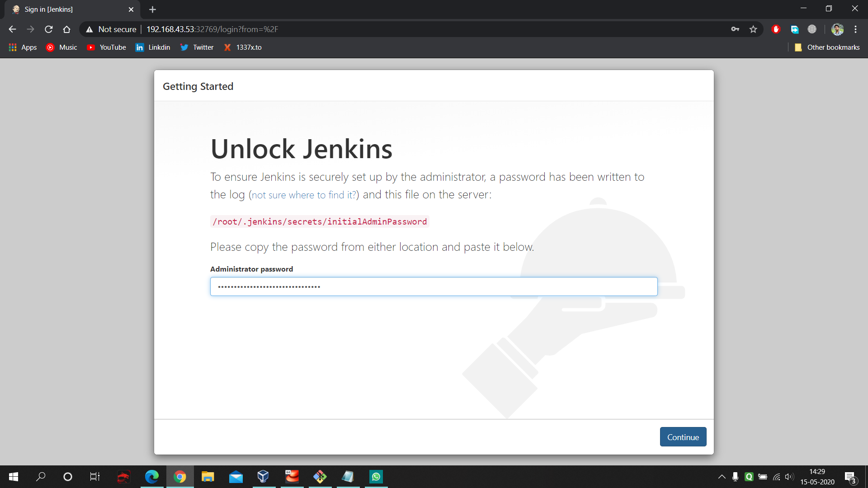Image resolution: width=868 pixels, height=488 pixels.
Task: Click the saved password key icon
Action: click(735, 29)
